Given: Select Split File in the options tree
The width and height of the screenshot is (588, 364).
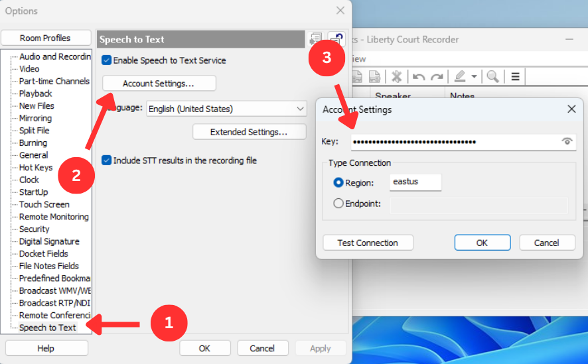Looking at the screenshot, I should (34, 131).
